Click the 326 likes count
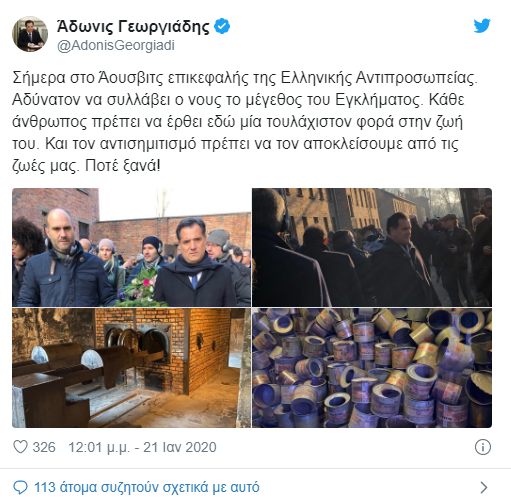 pos(44,447)
